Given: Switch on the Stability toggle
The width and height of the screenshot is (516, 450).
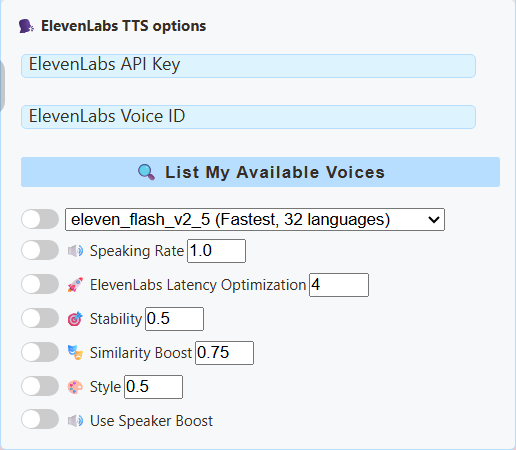Looking at the screenshot, I should 40,318.
